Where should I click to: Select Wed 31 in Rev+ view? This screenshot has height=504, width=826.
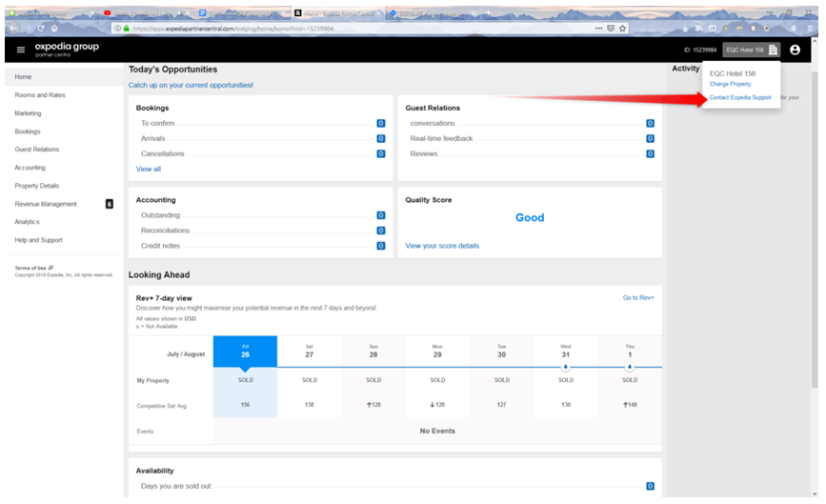click(565, 352)
